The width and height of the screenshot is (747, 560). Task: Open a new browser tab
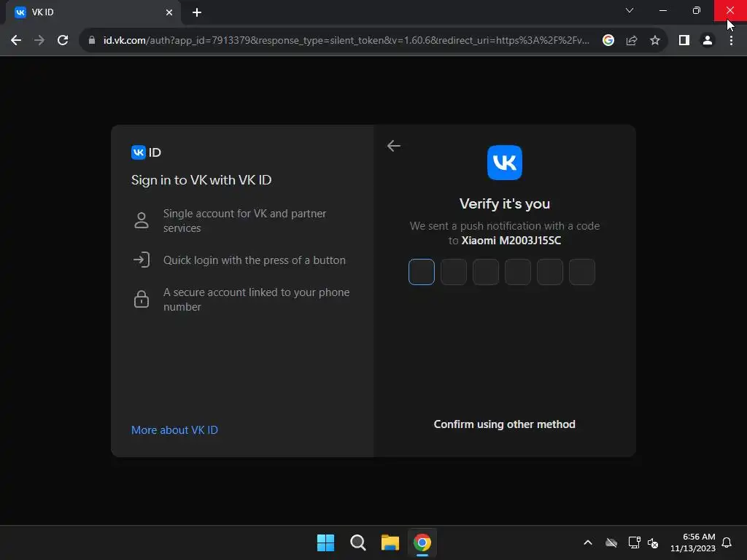pos(197,12)
